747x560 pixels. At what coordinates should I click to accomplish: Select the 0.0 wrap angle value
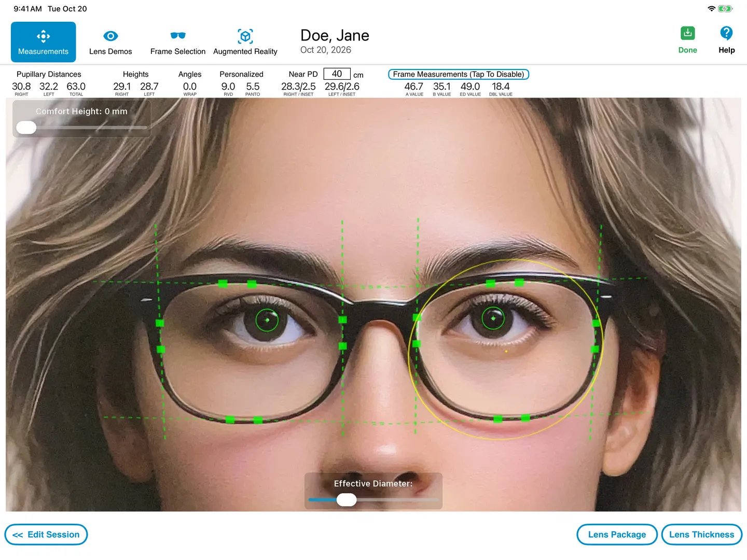click(x=190, y=87)
